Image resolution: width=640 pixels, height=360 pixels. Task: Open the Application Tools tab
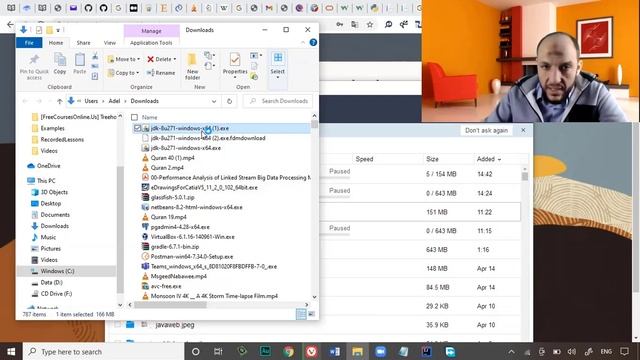click(x=151, y=42)
